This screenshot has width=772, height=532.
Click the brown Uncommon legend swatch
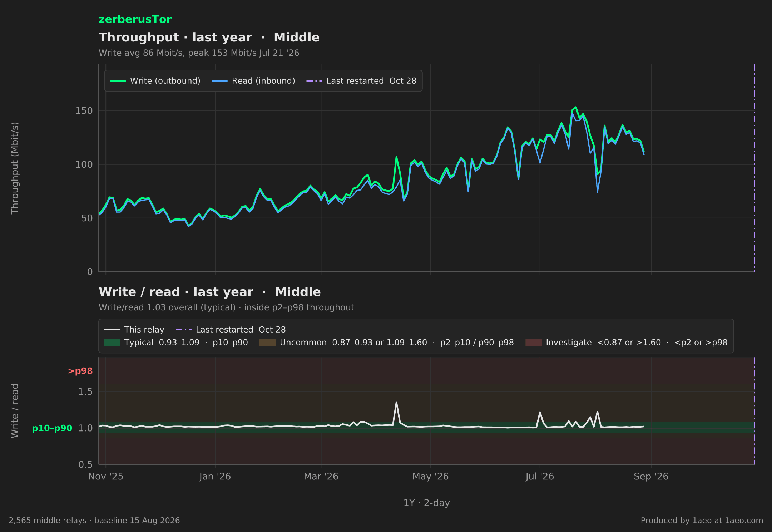click(x=268, y=343)
